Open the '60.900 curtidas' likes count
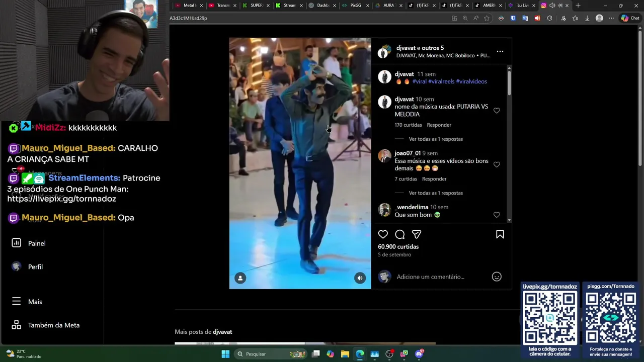 click(x=398, y=247)
